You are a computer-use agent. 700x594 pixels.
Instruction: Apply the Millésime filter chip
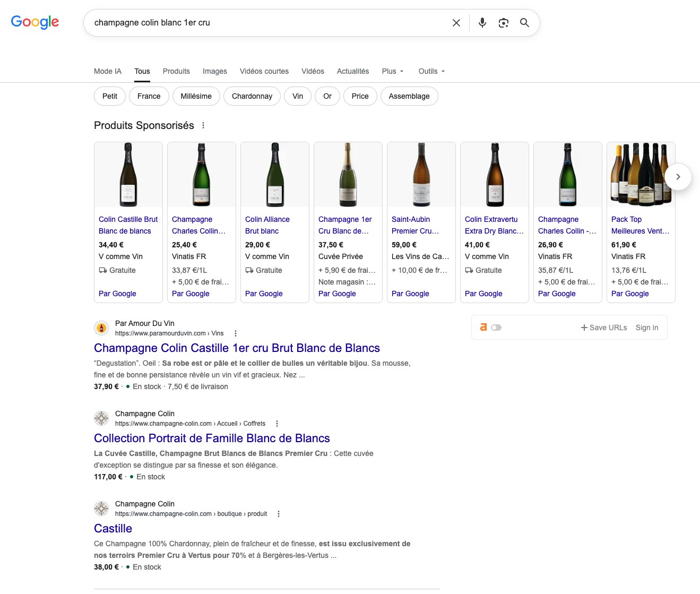click(x=196, y=96)
